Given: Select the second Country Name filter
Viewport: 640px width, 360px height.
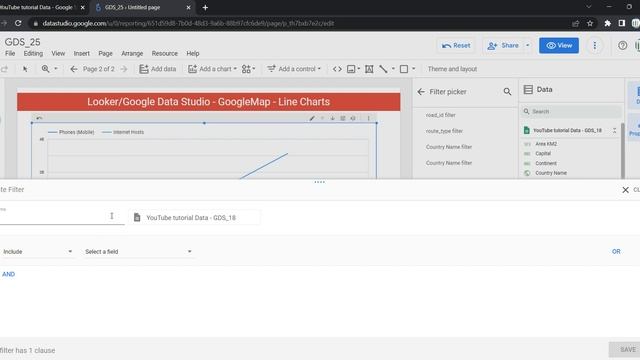Looking at the screenshot, I should pos(449,163).
